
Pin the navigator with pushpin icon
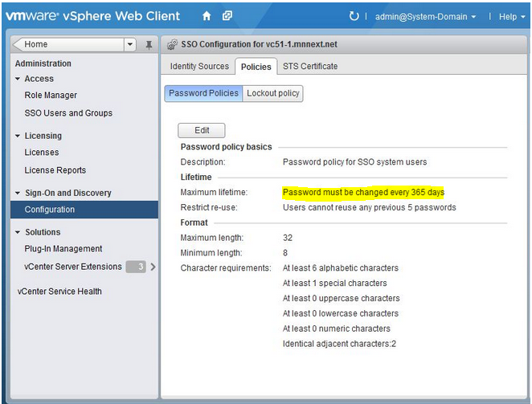pos(149,45)
